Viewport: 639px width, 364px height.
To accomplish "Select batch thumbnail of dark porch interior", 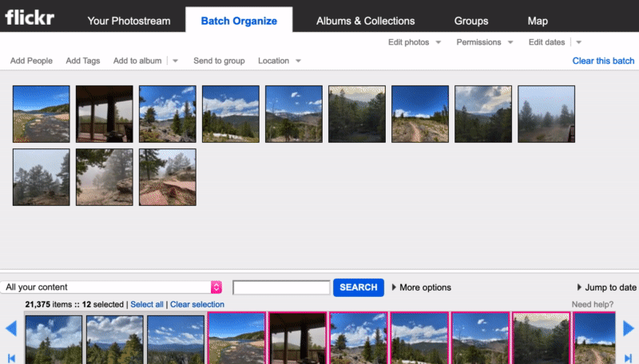I will click(105, 114).
